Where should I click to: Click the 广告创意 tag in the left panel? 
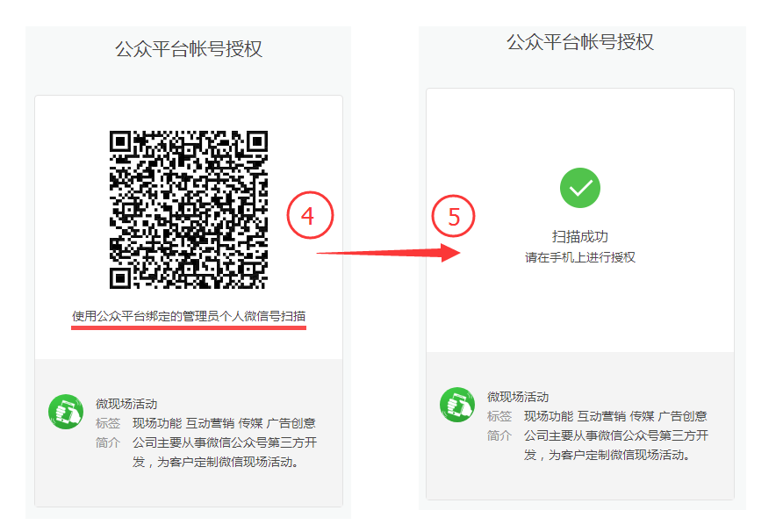[x=291, y=423]
